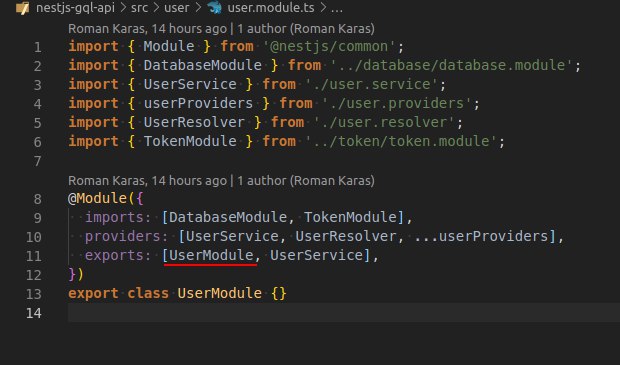
Task: Open nestjs-gql-api breadcrumb segment
Action: [75, 8]
